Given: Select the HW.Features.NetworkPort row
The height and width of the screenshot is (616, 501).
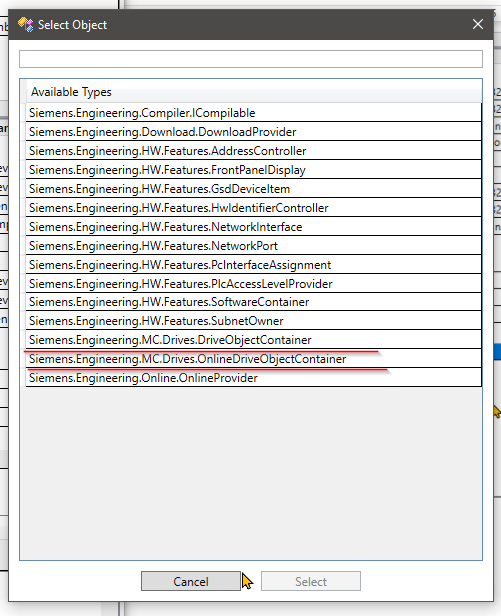Looking at the screenshot, I should (x=253, y=246).
